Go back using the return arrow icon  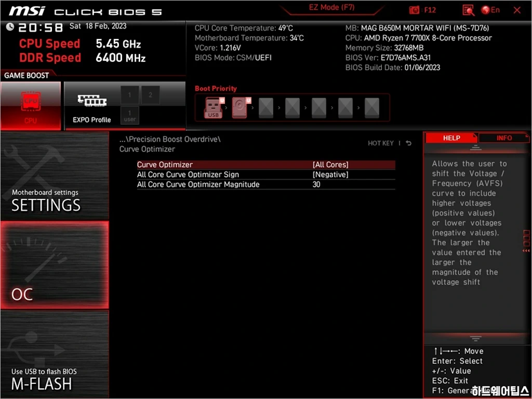point(408,143)
